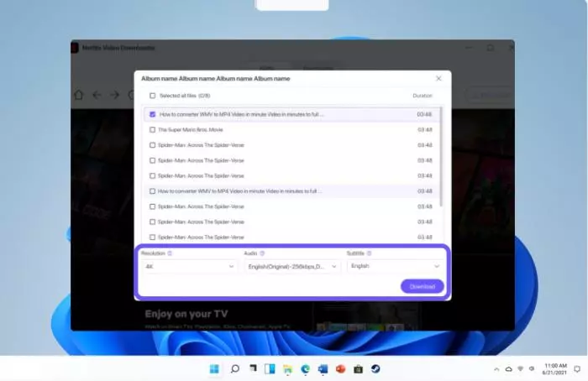588x381 pixels.
Task: Click the OneDrive cloud tray icon
Action: (508, 369)
